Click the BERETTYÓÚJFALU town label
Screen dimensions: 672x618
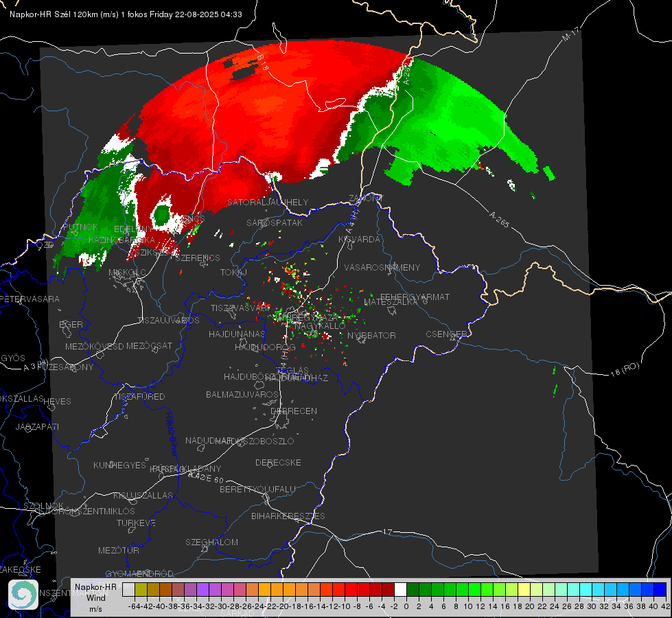click(257, 490)
